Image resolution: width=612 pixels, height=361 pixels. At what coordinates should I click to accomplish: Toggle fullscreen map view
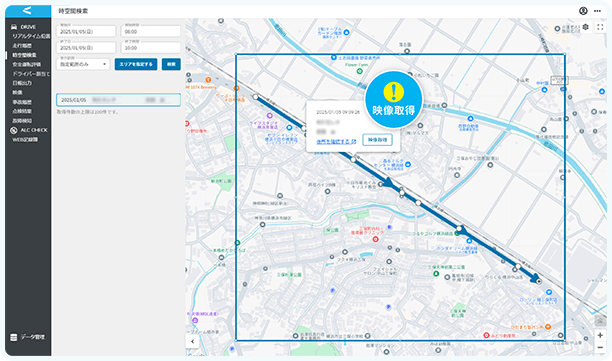(600, 27)
